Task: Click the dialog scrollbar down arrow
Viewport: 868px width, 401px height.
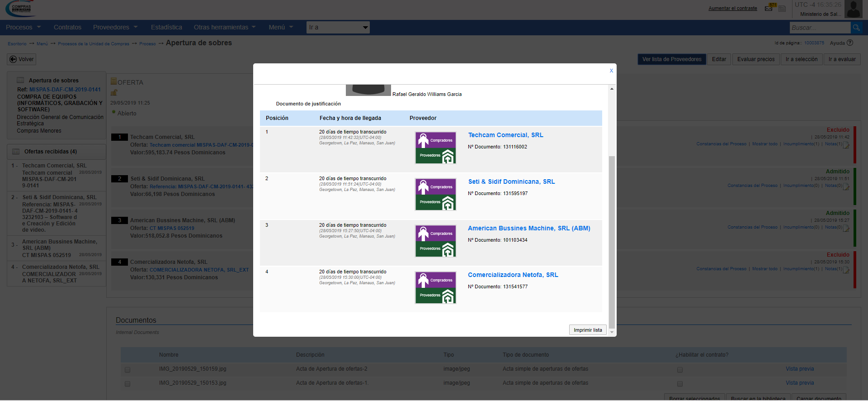Action: coord(612,332)
